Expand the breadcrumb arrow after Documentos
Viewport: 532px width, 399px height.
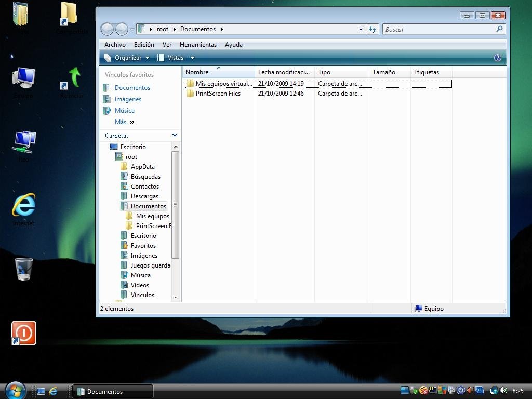221,29
